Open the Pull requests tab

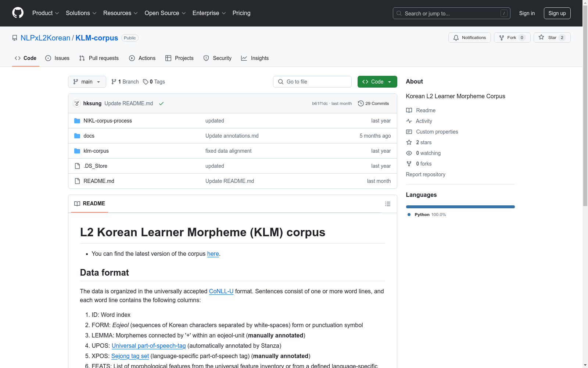(x=99, y=58)
